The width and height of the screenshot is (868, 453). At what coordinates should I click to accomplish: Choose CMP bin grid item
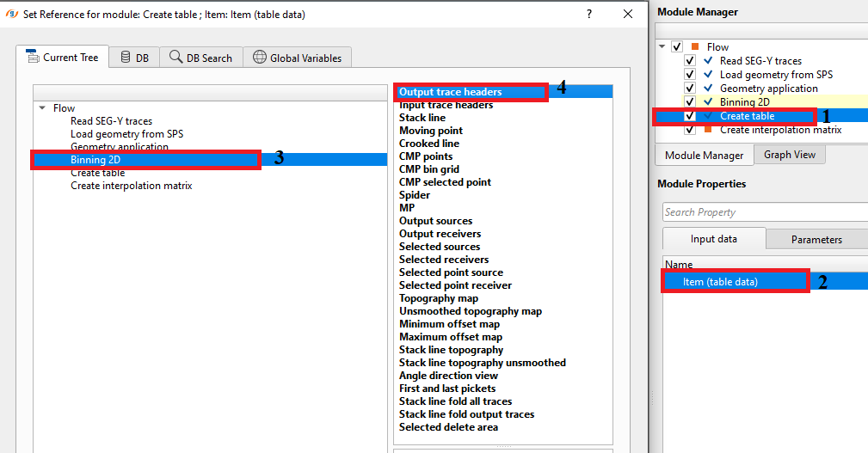429,169
